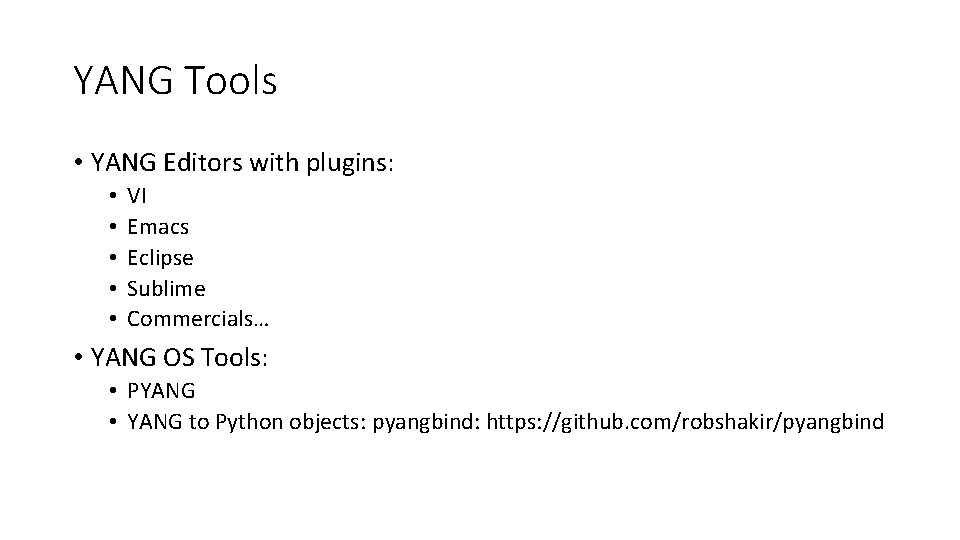Click the "YANG to Python objects" text
960x540 pixels.
pyautogui.click(x=246, y=422)
